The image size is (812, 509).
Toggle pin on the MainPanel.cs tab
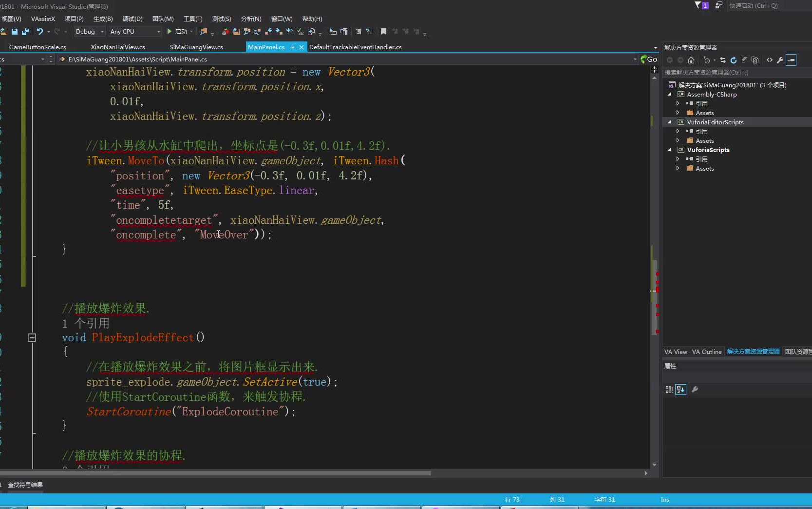click(x=293, y=47)
